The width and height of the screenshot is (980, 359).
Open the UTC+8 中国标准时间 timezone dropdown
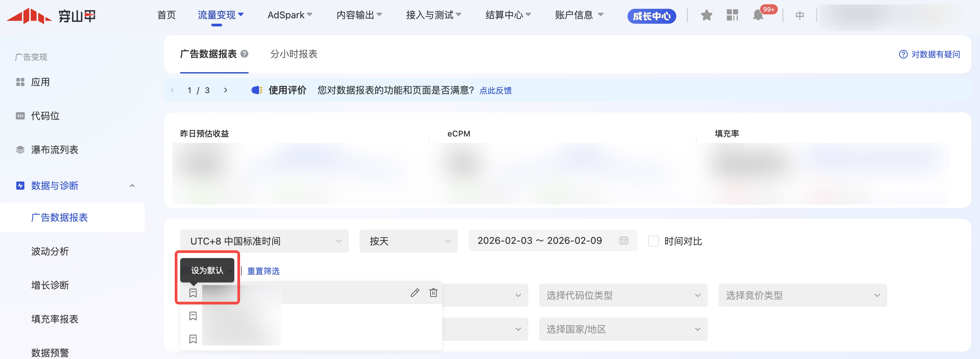click(x=264, y=241)
